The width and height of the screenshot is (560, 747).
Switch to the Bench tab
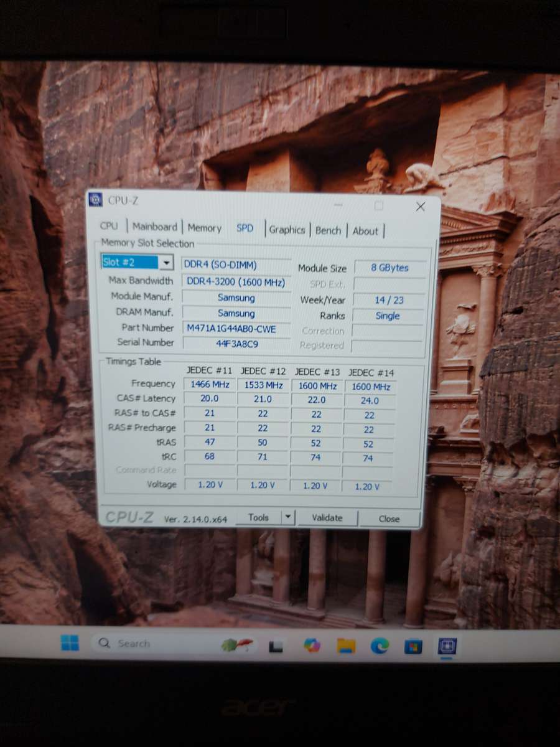[328, 229]
